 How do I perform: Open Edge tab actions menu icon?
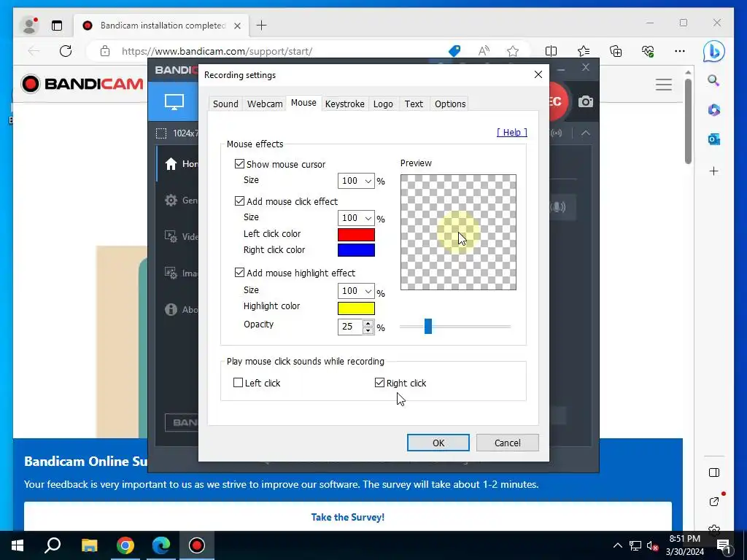pos(57,26)
